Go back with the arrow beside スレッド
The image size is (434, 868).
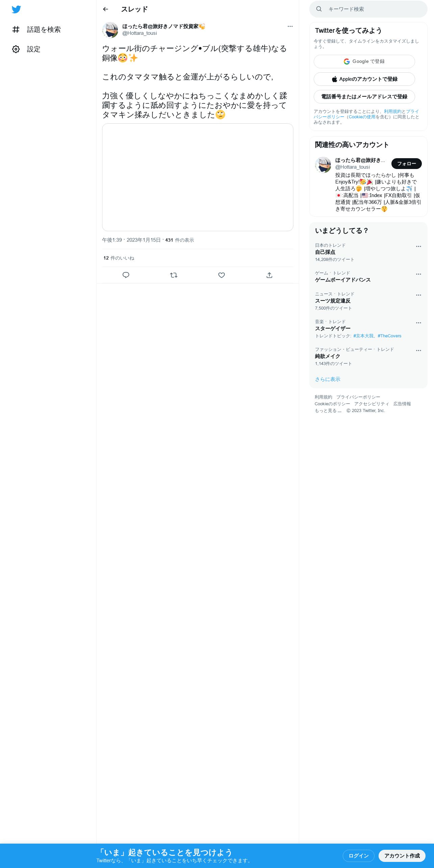pyautogui.click(x=105, y=9)
